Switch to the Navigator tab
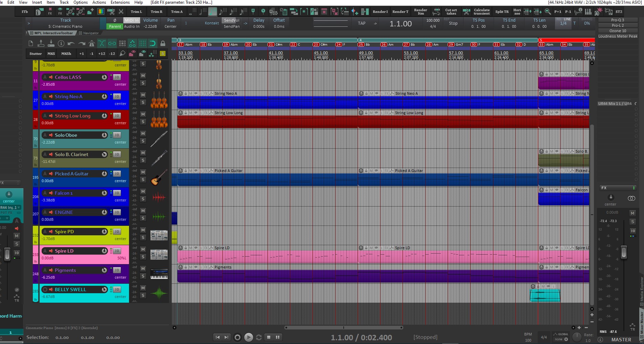Image resolution: width=644 pixels, height=344 pixels. point(90,33)
